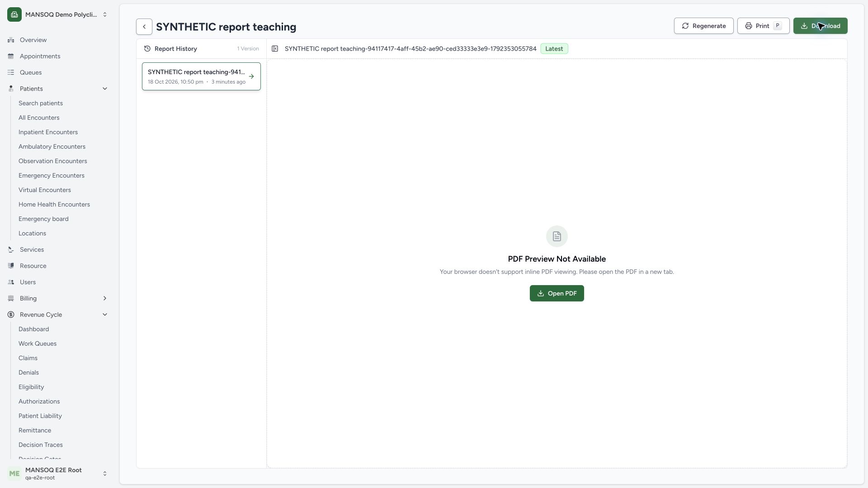Screen dimensions: 868x488
Task: Open Decision Traces page
Action: coord(41,445)
